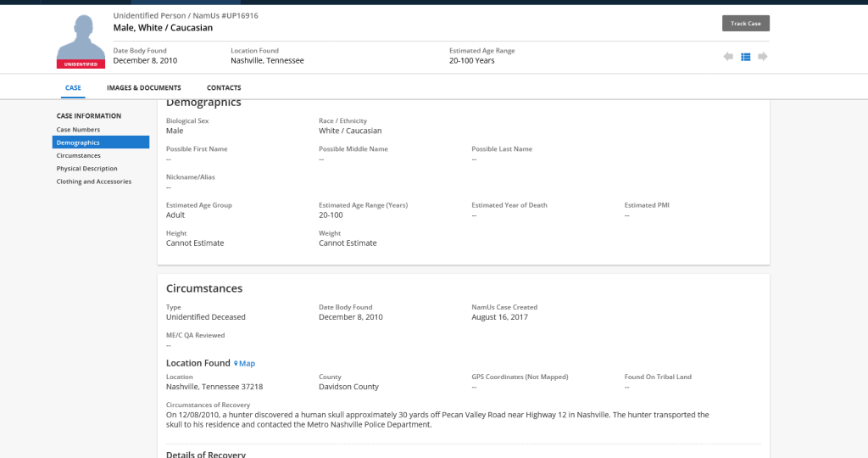Switch to the CASE tab
The width and height of the screenshot is (868, 458).
(x=73, y=88)
